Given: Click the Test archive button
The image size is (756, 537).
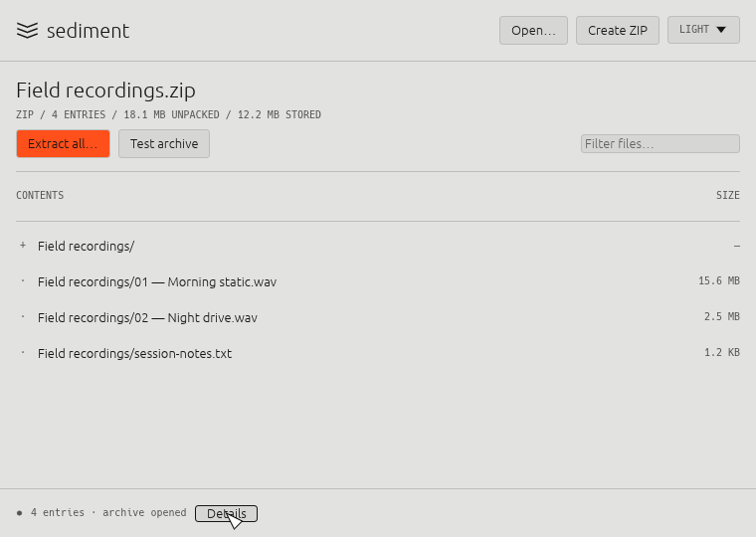Looking at the screenshot, I should (x=164, y=143).
